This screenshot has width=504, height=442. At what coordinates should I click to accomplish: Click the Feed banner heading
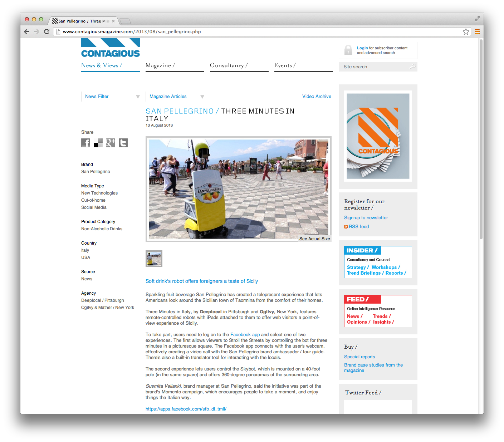click(x=362, y=299)
